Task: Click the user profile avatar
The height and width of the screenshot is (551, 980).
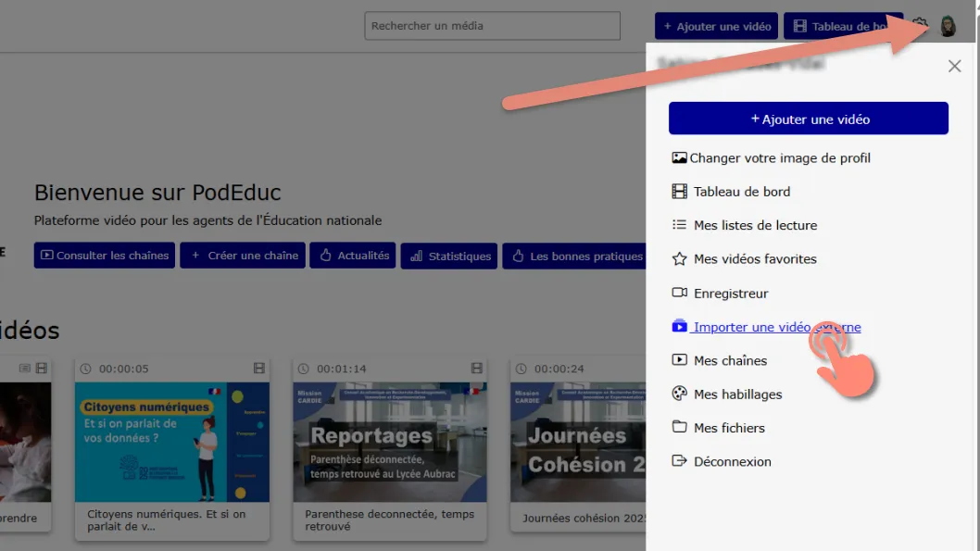Action: tap(948, 26)
